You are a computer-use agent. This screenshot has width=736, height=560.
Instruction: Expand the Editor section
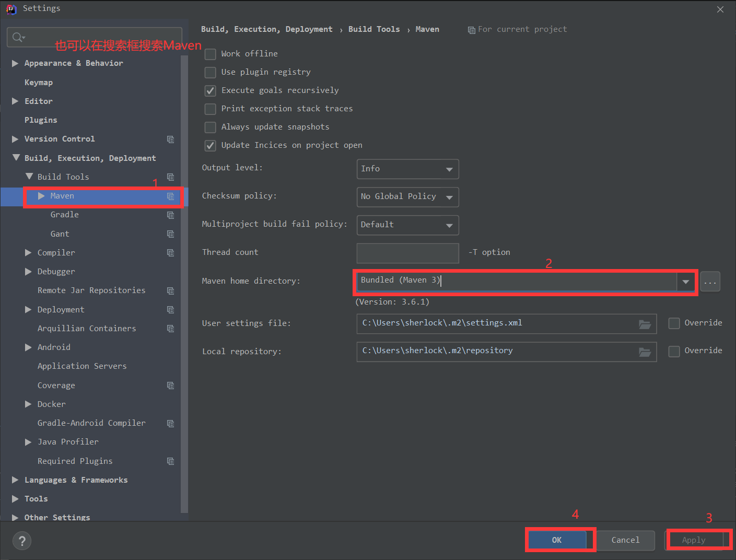point(15,101)
